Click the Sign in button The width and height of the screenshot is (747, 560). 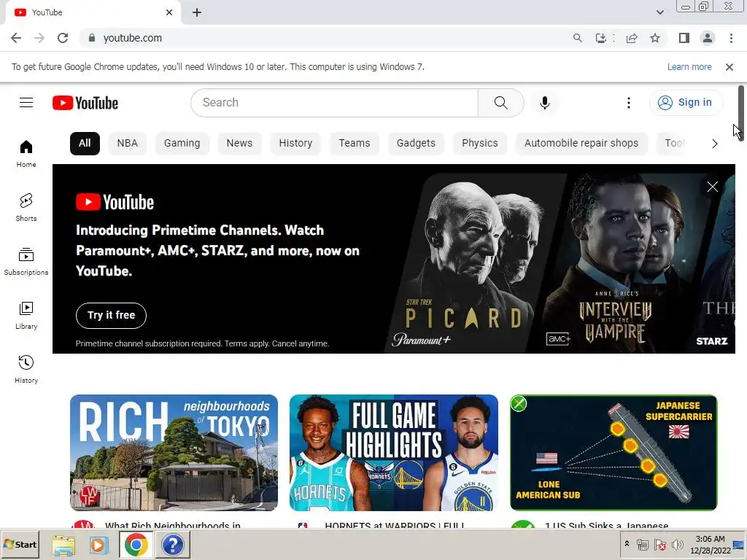pyautogui.click(x=686, y=102)
